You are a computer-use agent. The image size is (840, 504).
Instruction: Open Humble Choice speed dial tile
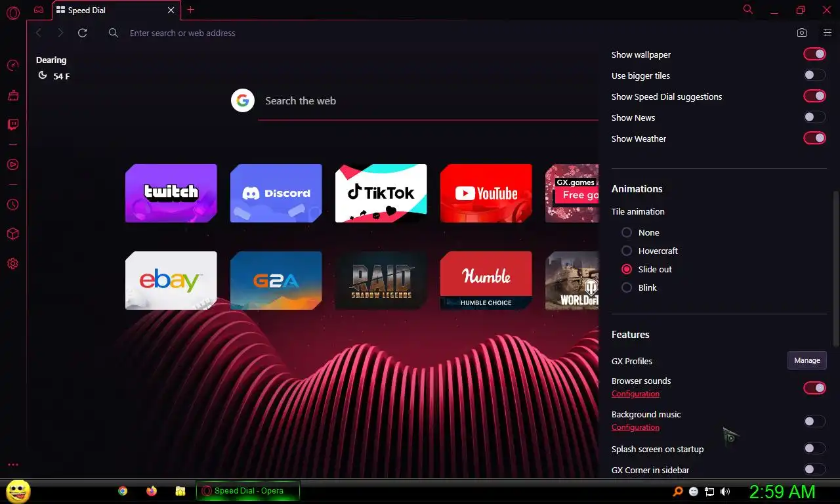tap(486, 280)
